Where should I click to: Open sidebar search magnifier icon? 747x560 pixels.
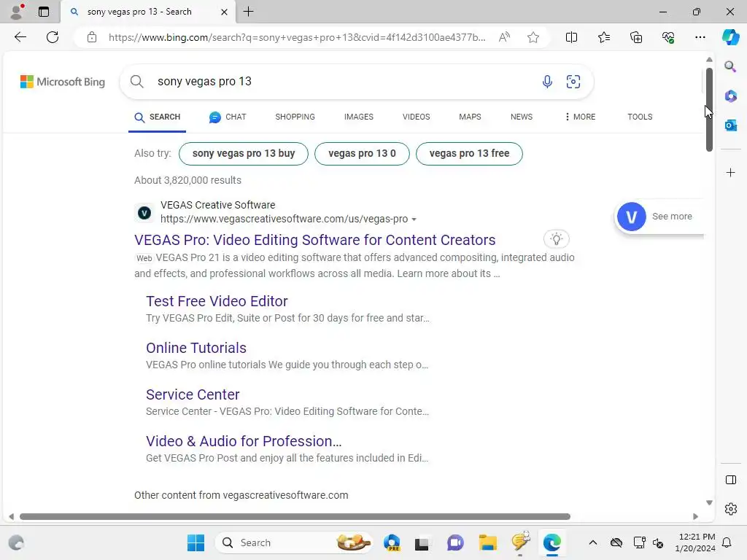pos(730,66)
